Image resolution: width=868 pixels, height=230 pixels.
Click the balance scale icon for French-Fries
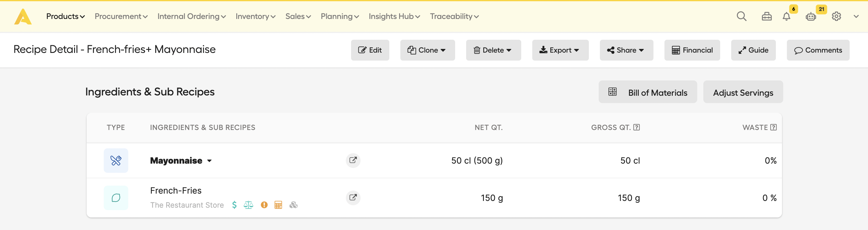(x=248, y=205)
